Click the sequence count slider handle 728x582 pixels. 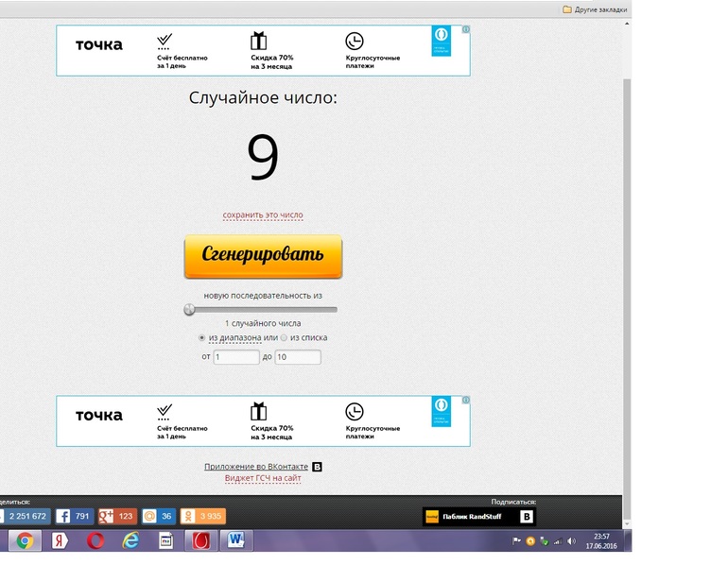click(x=189, y=309)
